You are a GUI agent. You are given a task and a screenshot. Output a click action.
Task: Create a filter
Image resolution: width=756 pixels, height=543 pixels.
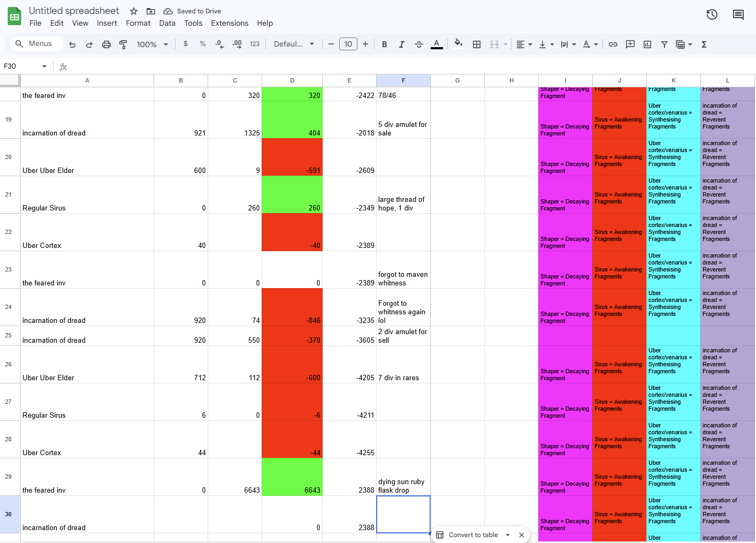665,44
